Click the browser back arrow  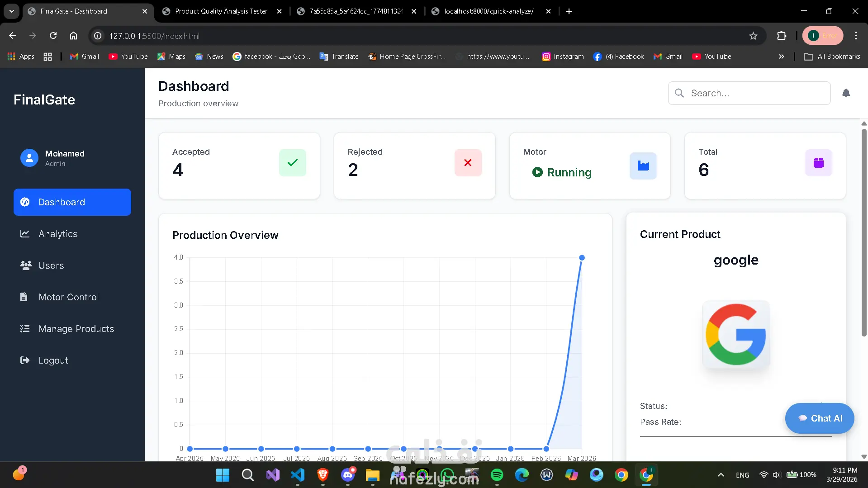13,36
